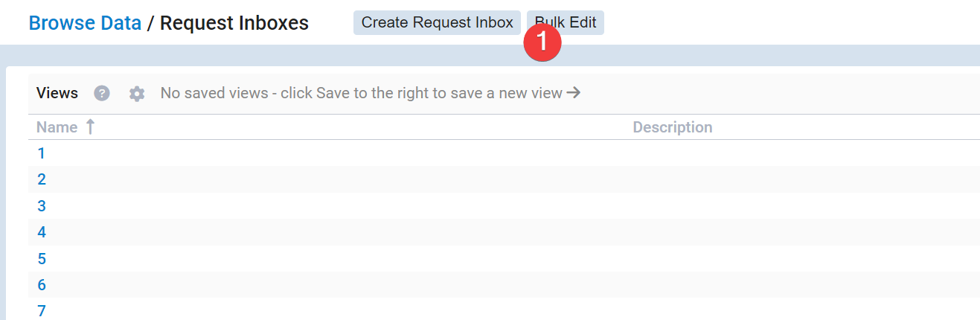980x320 pixels.
Task: Go back to Browse Data breadcrumb
Action: [85, 23]
